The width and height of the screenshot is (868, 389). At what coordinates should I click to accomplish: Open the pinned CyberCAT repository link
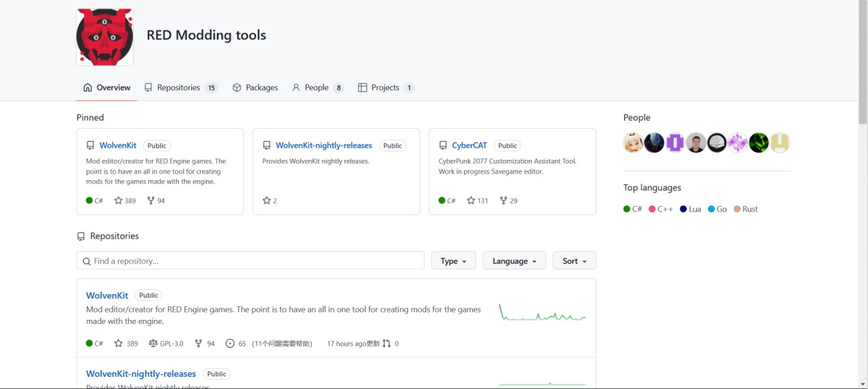[469, 145]
